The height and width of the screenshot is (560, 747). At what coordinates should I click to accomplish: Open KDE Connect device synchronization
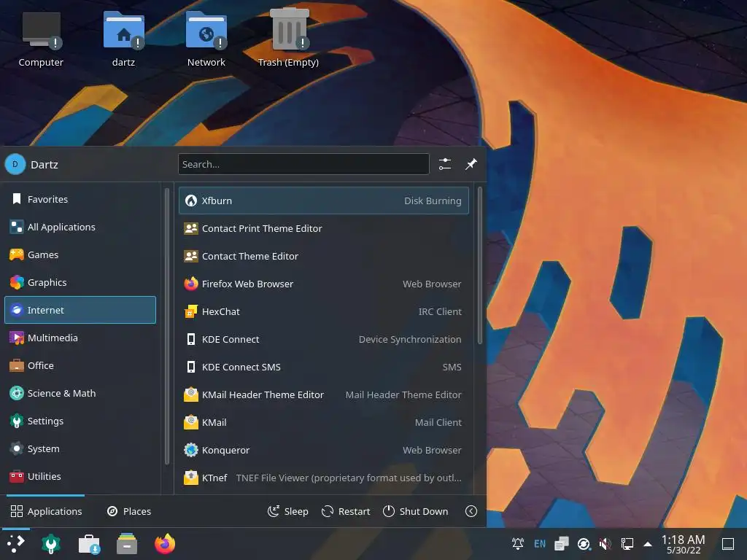click(323, 339)
